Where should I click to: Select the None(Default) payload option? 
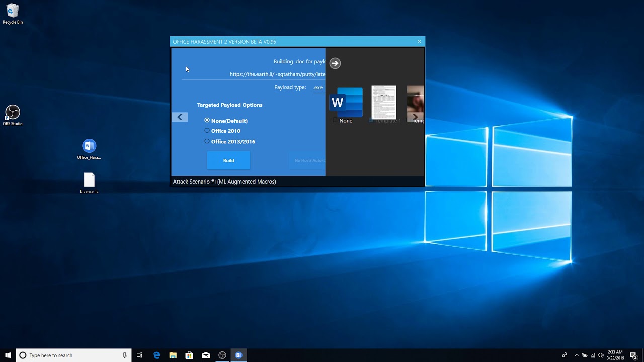pyautogui.click(x=207, y=120)
